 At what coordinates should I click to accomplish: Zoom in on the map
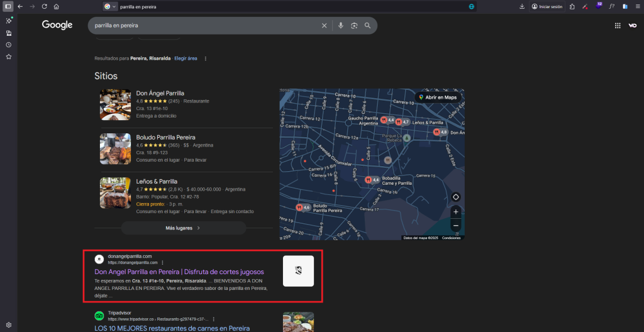455,212
